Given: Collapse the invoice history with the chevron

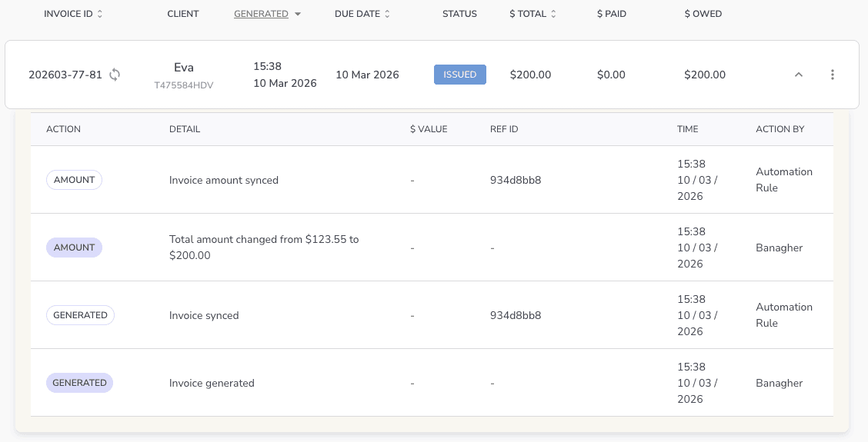Looking at the screenshot, I should pos(799,75).
